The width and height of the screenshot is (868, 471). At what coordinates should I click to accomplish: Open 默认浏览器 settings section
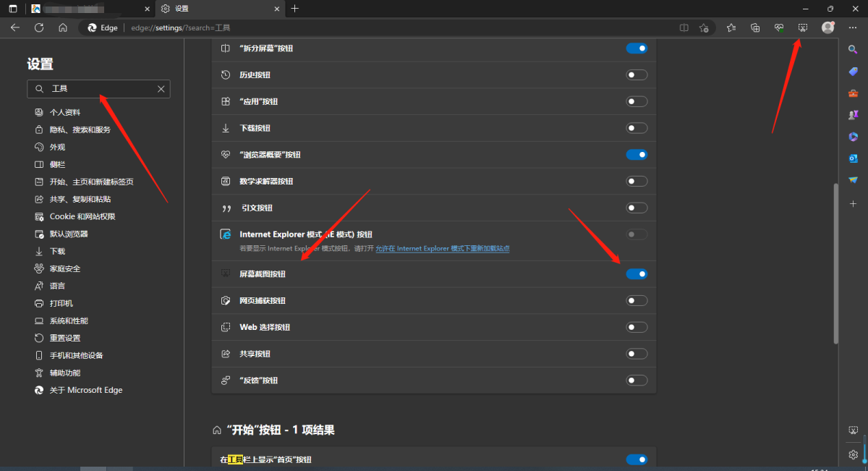(x=61, y=234)
